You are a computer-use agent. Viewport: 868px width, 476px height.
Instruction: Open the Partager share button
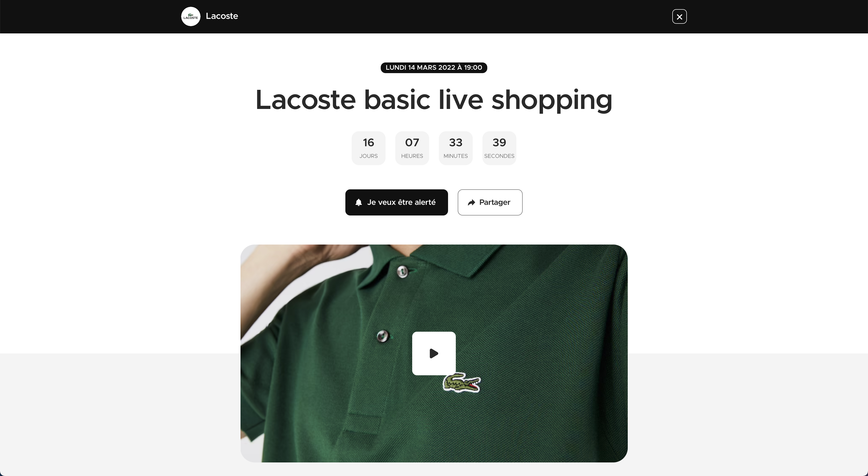[490, 202]
